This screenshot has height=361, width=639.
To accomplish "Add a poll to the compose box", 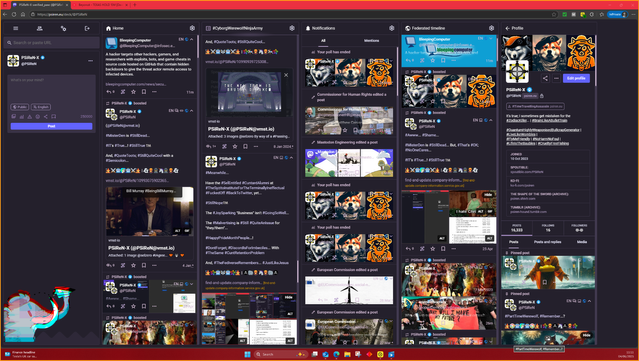I will [x=22, y=117].
